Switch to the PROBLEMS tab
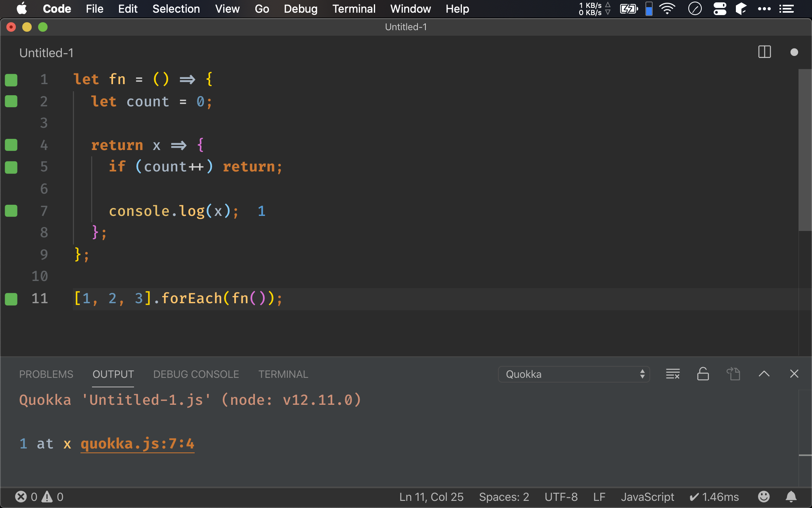Viewport: 812px width, 508px height. pos(46,374)
